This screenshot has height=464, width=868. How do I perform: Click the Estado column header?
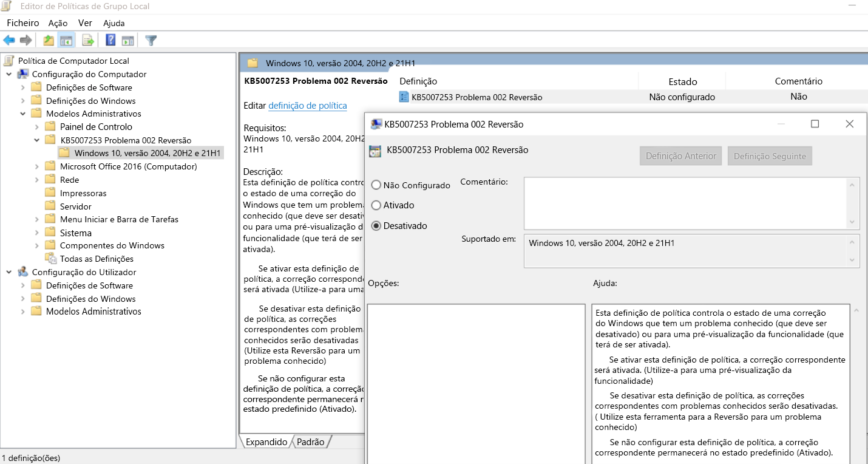point(682,81)
